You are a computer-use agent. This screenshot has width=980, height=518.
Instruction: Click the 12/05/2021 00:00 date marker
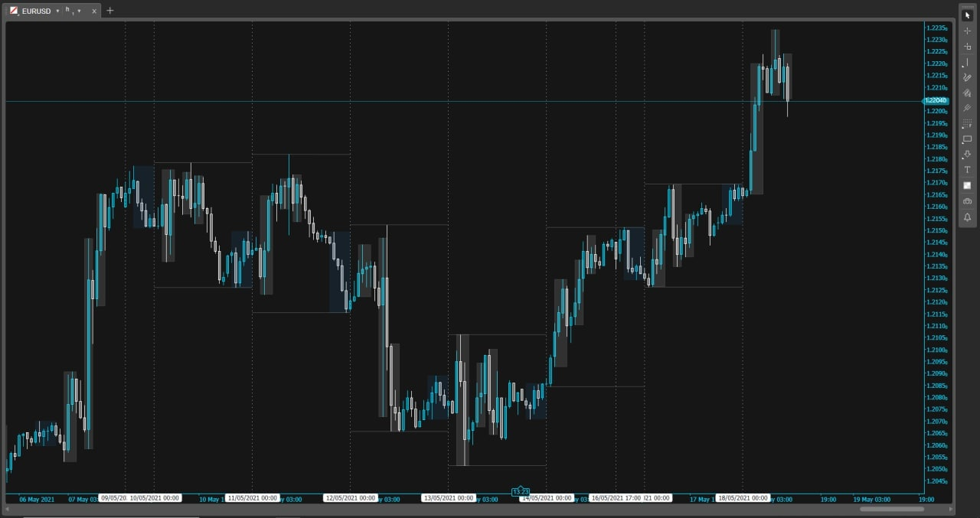point(351,498)
